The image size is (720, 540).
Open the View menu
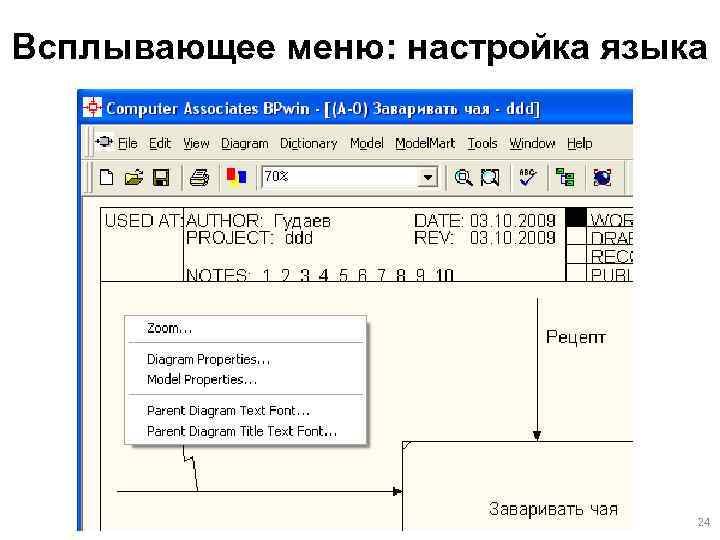196,143
